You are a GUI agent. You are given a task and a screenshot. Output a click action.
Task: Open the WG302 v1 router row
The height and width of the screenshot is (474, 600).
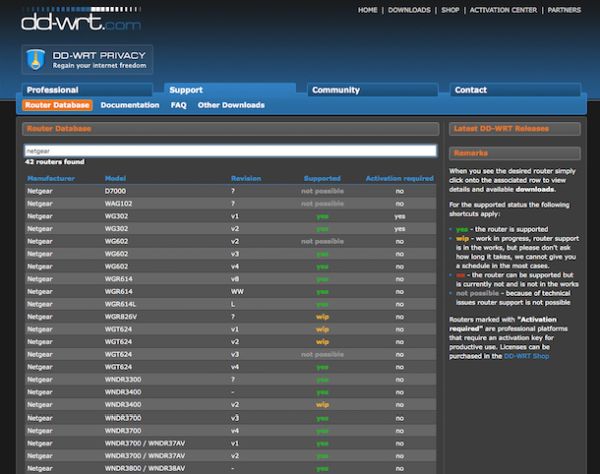[230, 216]
